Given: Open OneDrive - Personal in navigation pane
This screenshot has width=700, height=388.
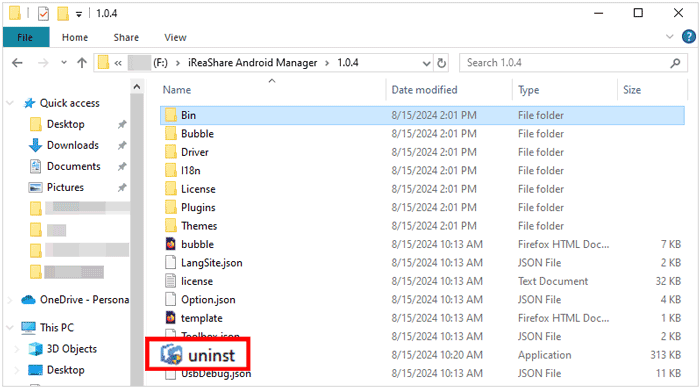Looking at the screenshot, I should click(84, 300).
